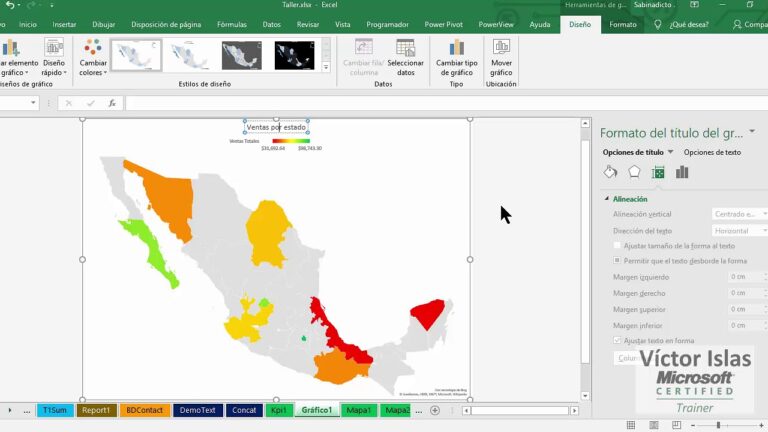768x432 pixels.
Task: Open the Fórmulas ribbon tab
Action: (x=232, y=24)
